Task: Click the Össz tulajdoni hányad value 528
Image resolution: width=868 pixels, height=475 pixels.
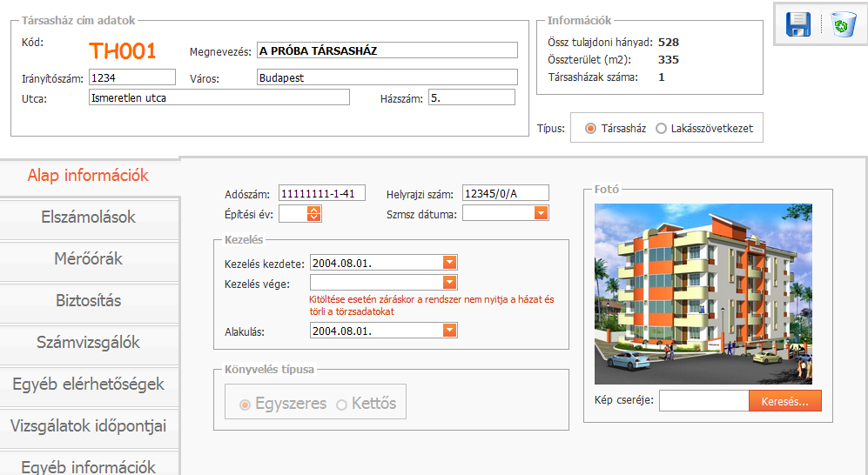Action: tap(668, 42)
